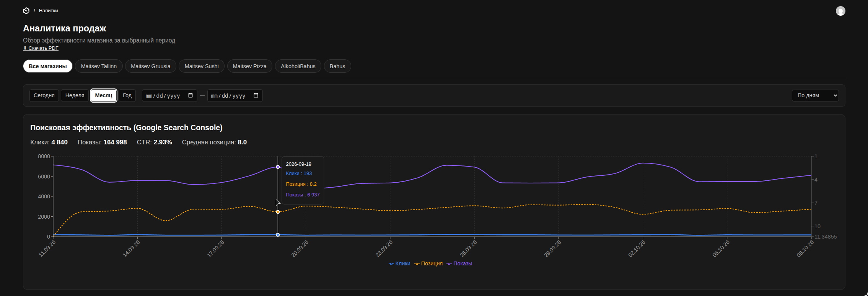The height and width of the screenshot is (296, 868).
Task: Click the 08.10.26 axis date label
Action: click(x=805, y=249)
